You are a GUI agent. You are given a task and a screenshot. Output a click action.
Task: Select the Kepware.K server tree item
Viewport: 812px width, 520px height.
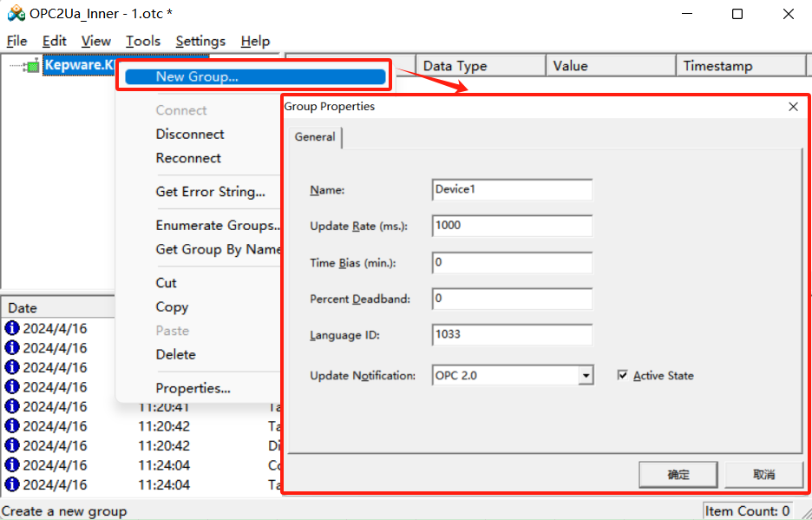[x=79, y=65]
